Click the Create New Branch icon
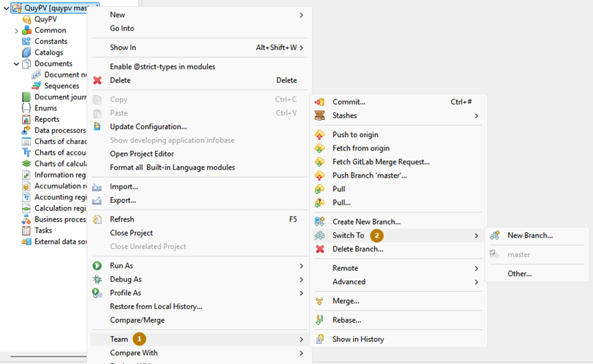The height and width of the screenshot is (364, 593). (319, 222)
